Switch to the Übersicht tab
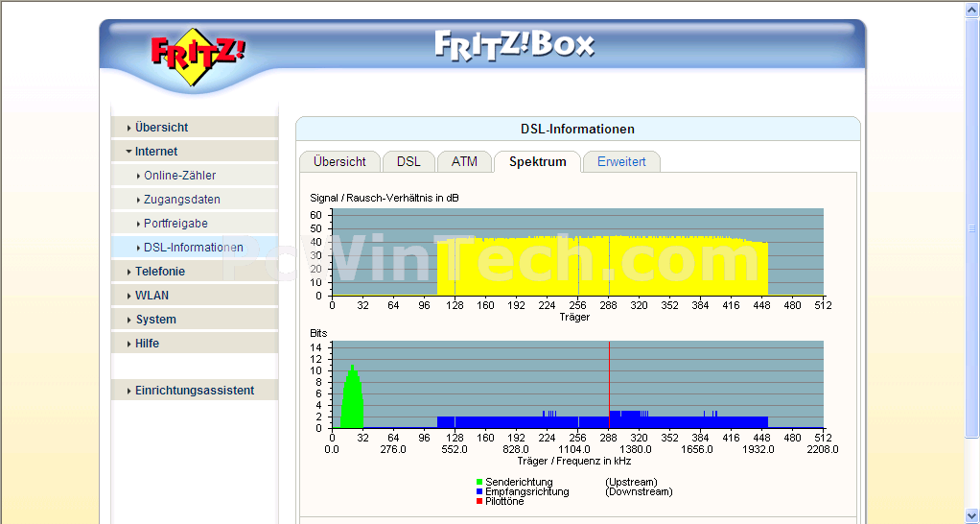Screen dimensions: 980x524 coord(340,161)
